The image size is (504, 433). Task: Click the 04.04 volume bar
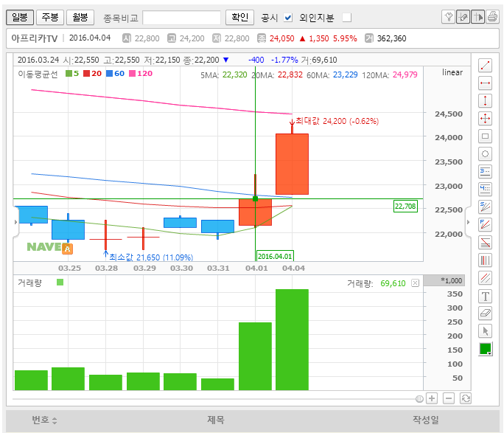pyautogui.click(x=293, y=340)
